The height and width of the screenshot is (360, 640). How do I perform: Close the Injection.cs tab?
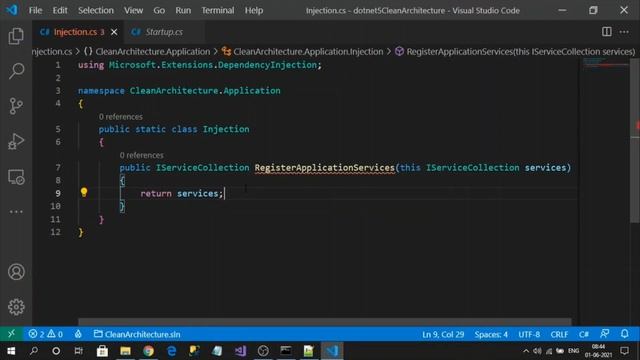[x=114, y=32]
